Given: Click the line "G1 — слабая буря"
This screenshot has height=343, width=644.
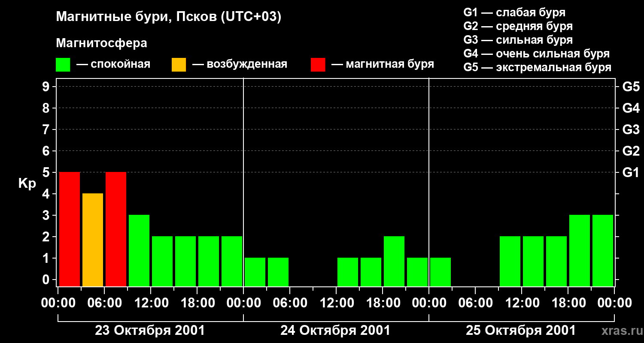Looking at the screenshot, I should coord(514,12).
